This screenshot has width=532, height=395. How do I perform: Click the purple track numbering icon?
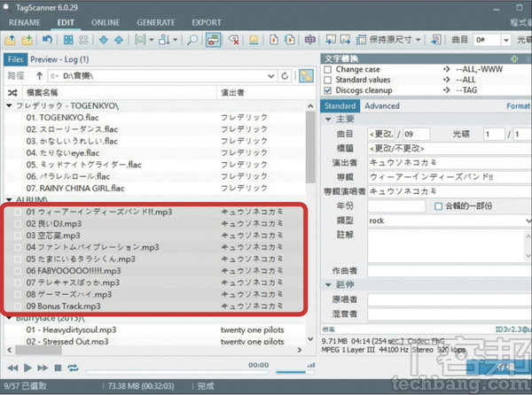[309, 40]
